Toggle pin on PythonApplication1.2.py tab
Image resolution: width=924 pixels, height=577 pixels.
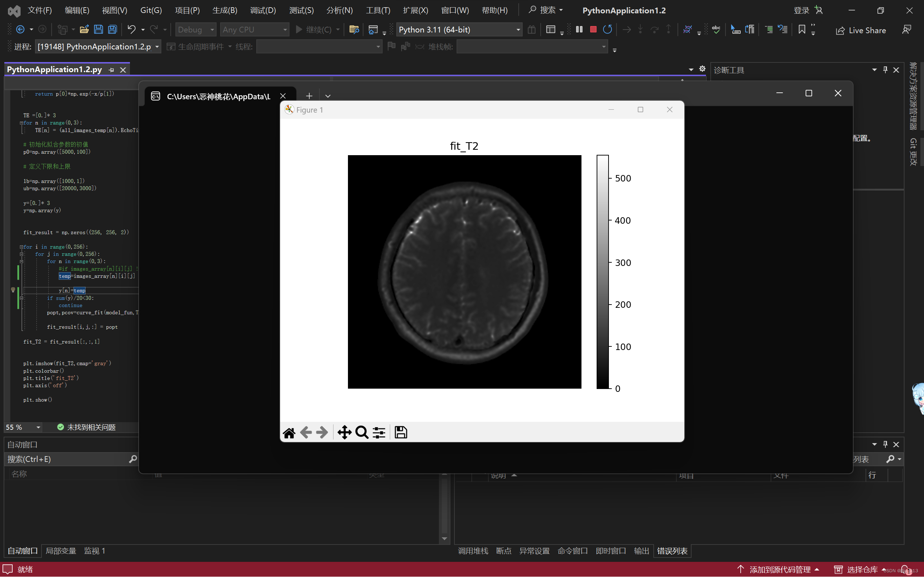tap(112, 70)
